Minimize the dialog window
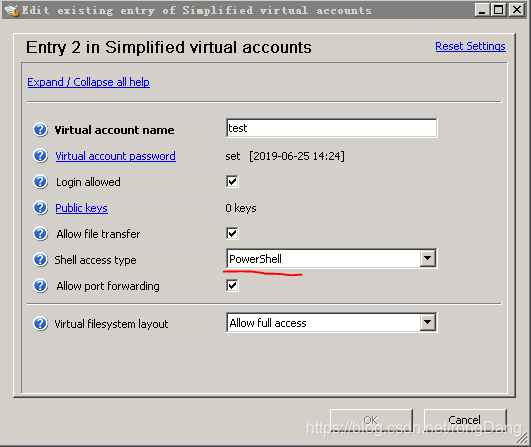The height and width of the screenshot is (447, 531). pos(482,10)
